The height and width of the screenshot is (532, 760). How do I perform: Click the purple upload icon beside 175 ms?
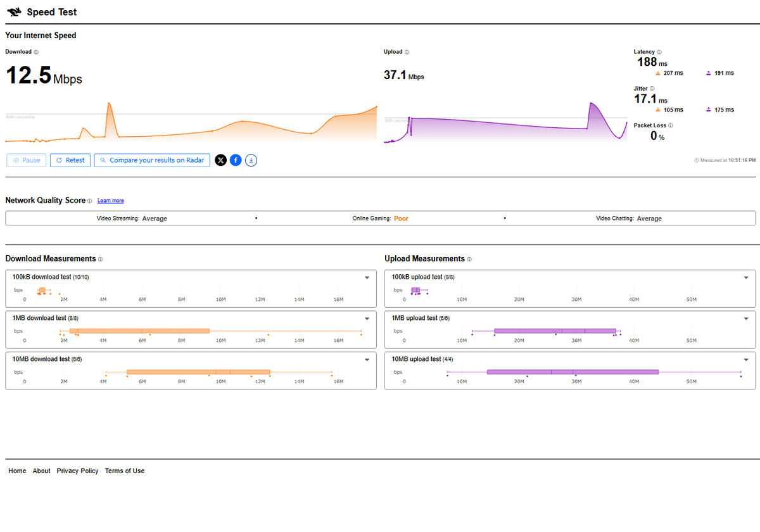coord(709,110)
